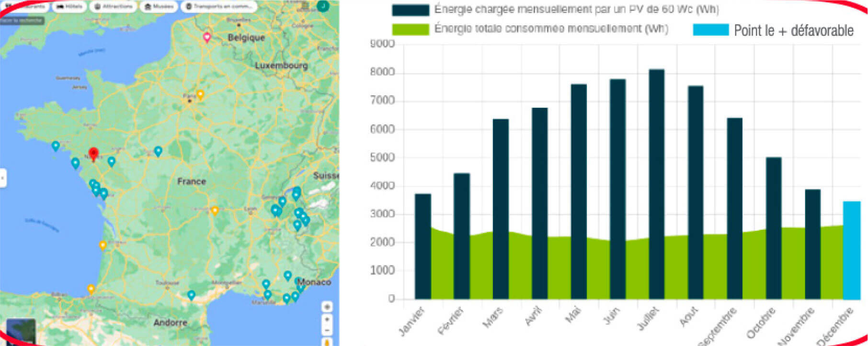This screenshot has height=346, width=868.
Task: Click the my location target button
Action: tap(327, 307)
